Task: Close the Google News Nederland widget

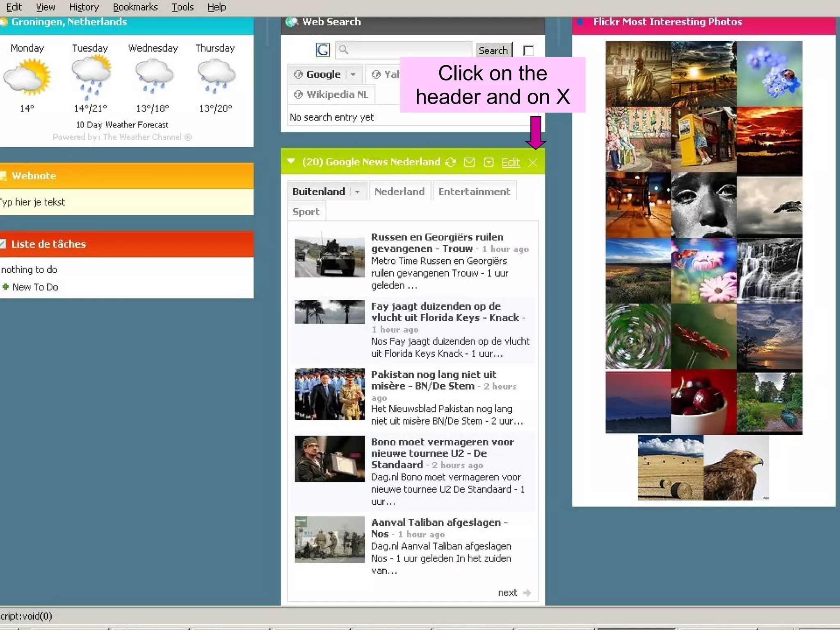Action: [x=532, y=163]
